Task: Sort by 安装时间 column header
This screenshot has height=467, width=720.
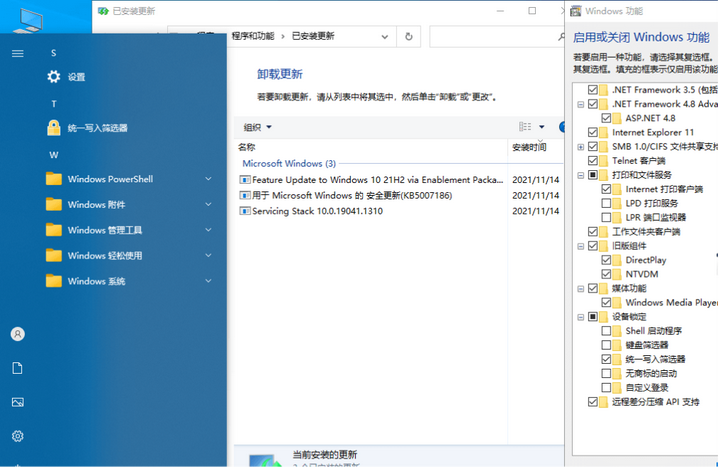Action: [x=529, y=147]
